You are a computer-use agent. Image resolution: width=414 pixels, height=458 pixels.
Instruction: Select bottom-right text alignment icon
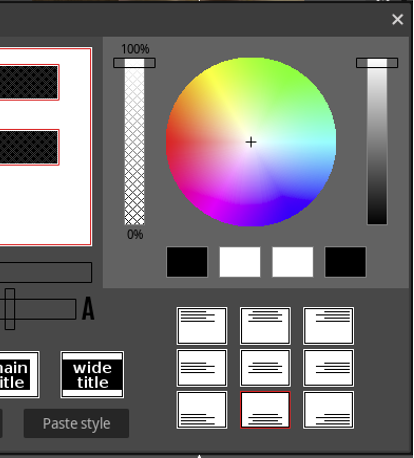pos(329,410)
